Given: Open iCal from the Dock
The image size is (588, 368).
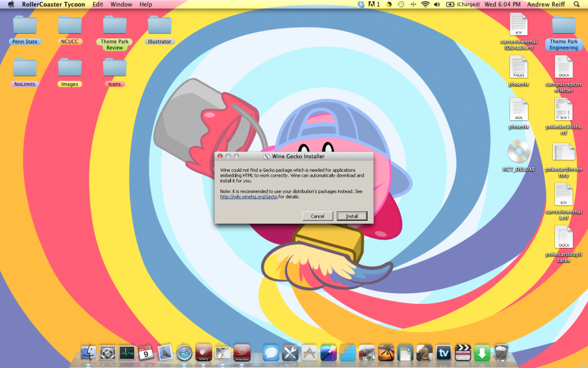Looking at the screenshot, I should tap(145, 353).
